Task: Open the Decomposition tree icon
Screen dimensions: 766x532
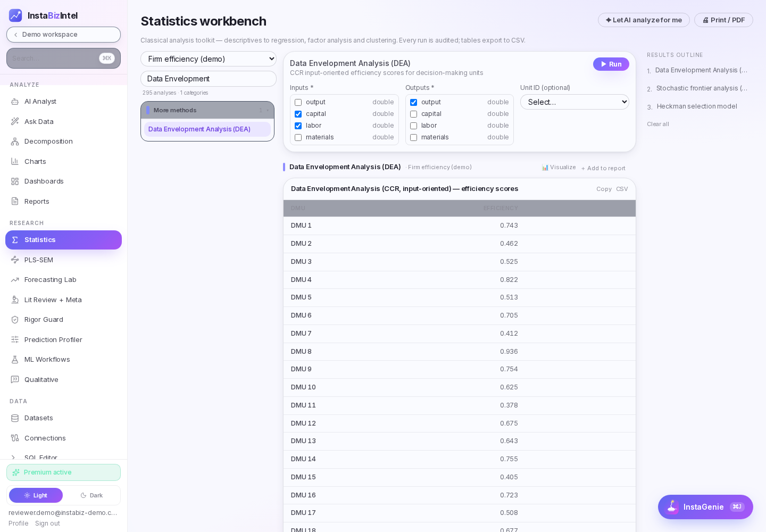Action: pos(15,142)
